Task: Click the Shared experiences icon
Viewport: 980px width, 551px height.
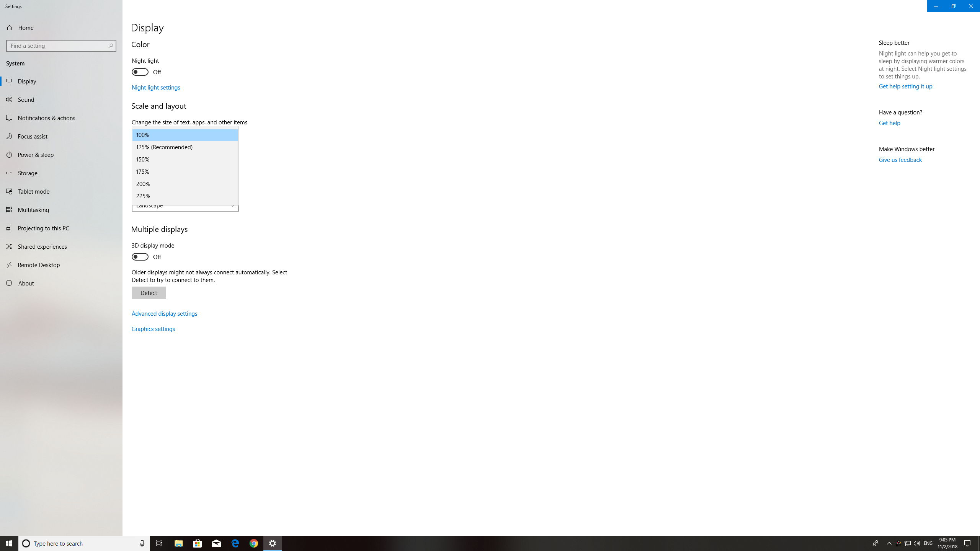Action: point(10,246)
